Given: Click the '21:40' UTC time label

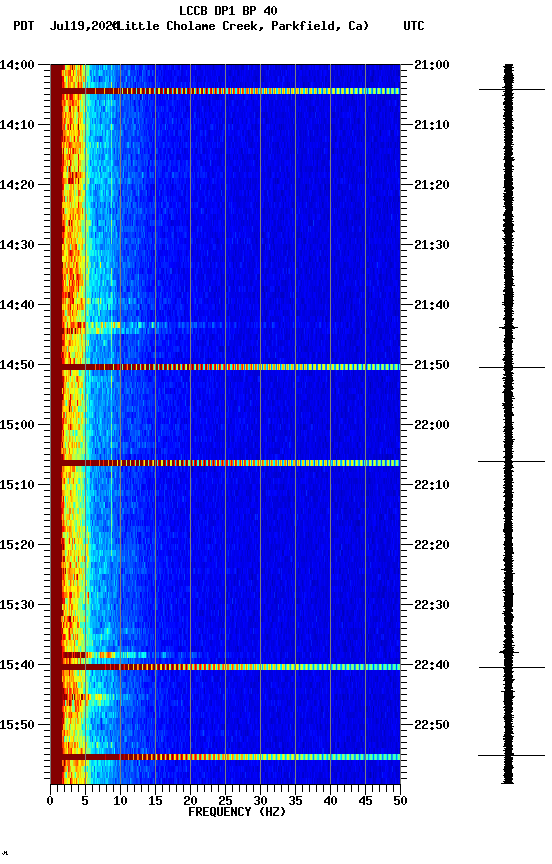Looking at the screenshot, I should tap(432, 305).
